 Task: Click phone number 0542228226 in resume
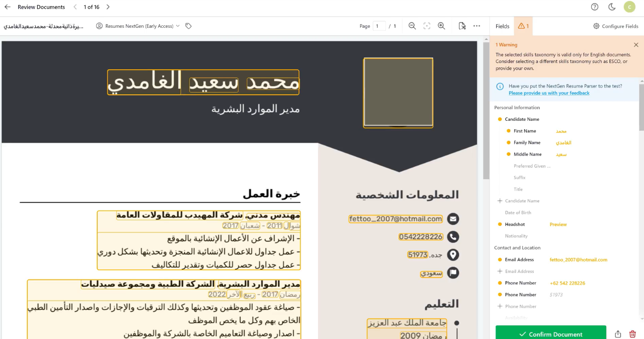[x=421, y=237]
